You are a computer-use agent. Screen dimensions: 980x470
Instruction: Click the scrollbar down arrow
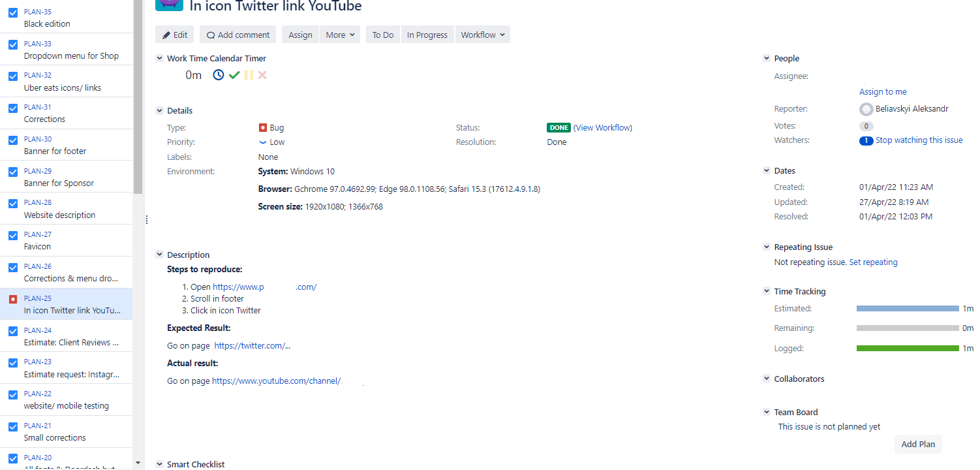click(138, 463)
